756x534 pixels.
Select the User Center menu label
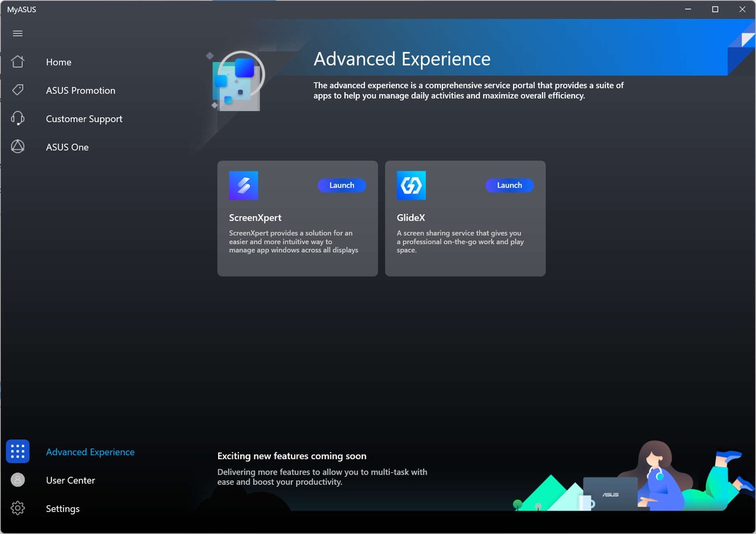point(71,481)
